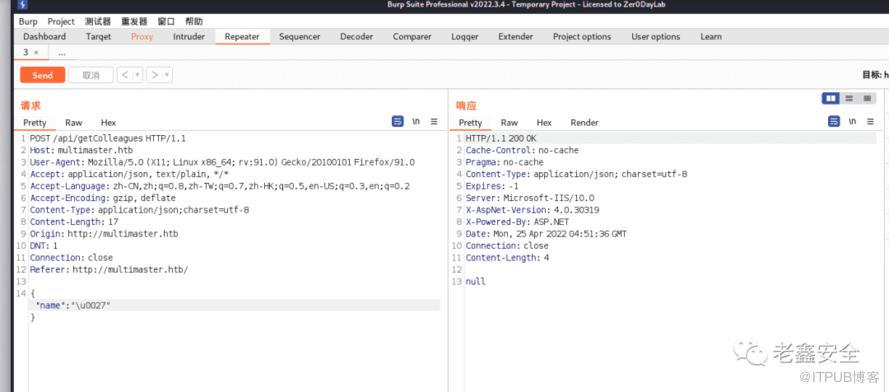The width and height of the screenshot is (889, 392).
Task: Select Hex view in response panel
Action: 544,123
